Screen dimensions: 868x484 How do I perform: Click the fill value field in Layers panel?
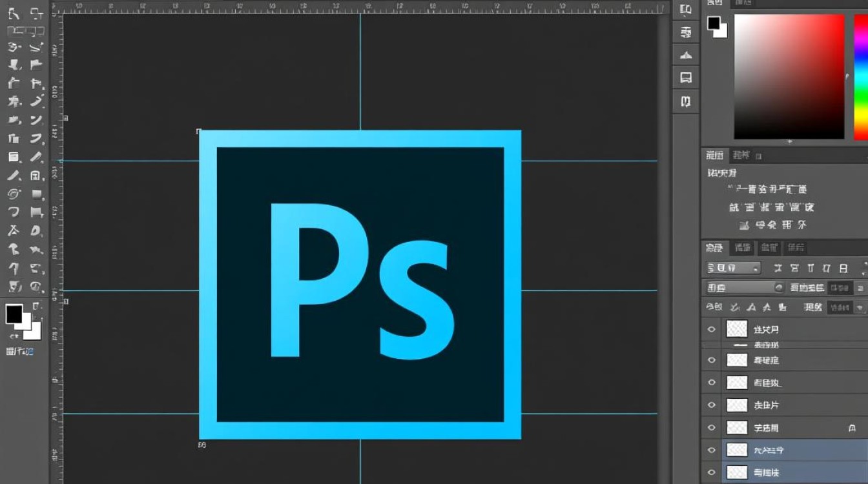tap(840, 308)
